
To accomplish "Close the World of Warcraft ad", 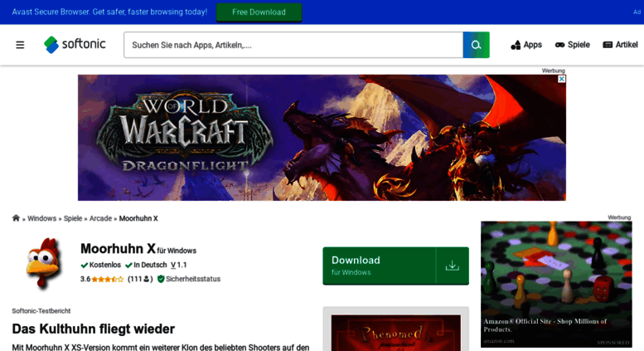I will [x=561, y=79].
